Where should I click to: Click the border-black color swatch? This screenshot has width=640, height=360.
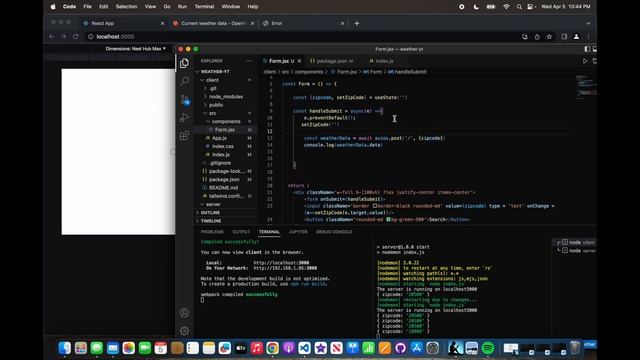pyautogui.click(x=375, y=206)
